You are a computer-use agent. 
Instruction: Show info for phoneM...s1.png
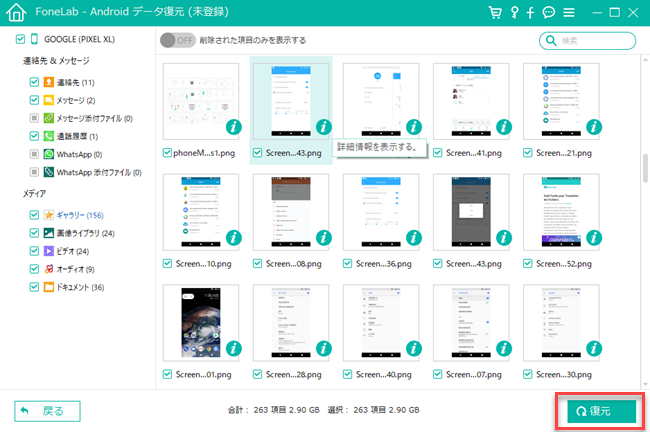tap(234, 127)
